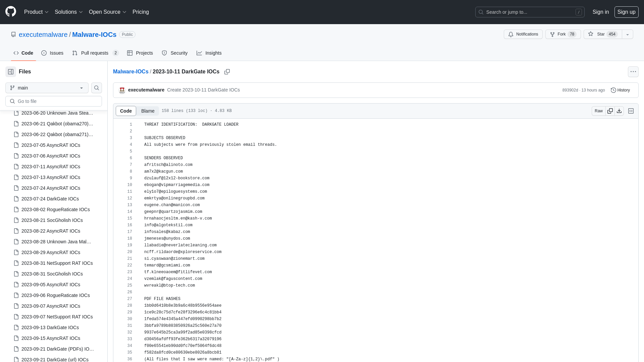Viewport: 644px width, 362px height.
Task: Switch to Code tab
Action: point(23,53)
